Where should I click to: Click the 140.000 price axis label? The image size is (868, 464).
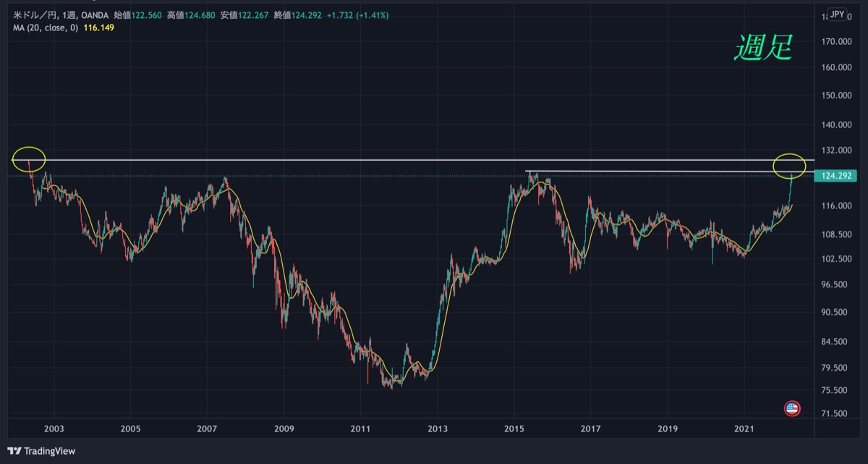837,125
